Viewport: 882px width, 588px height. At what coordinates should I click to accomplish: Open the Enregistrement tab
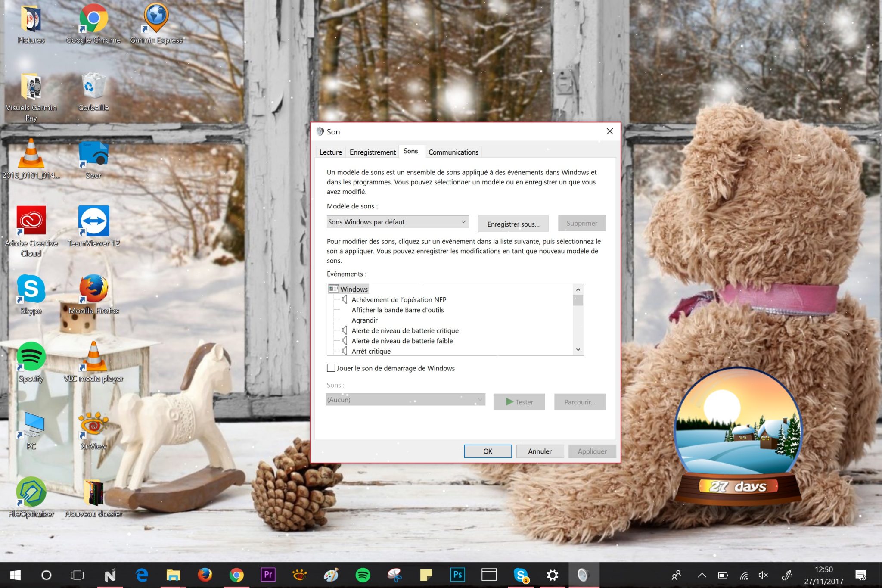tap(372, 152)
